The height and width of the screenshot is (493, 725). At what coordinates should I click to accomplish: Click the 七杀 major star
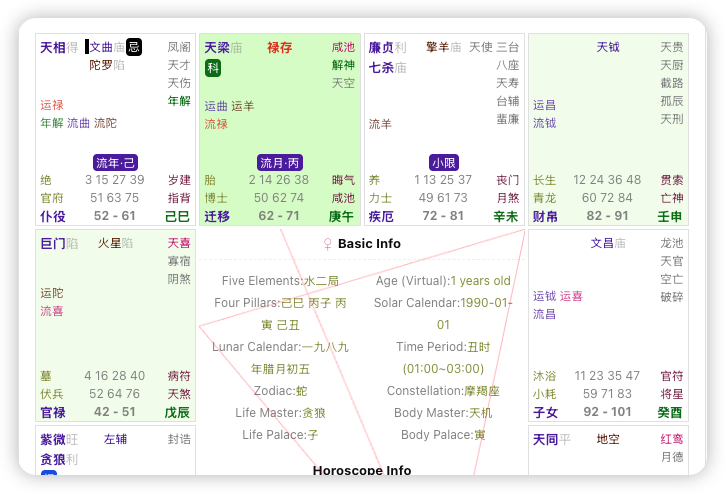coord(381,68)
